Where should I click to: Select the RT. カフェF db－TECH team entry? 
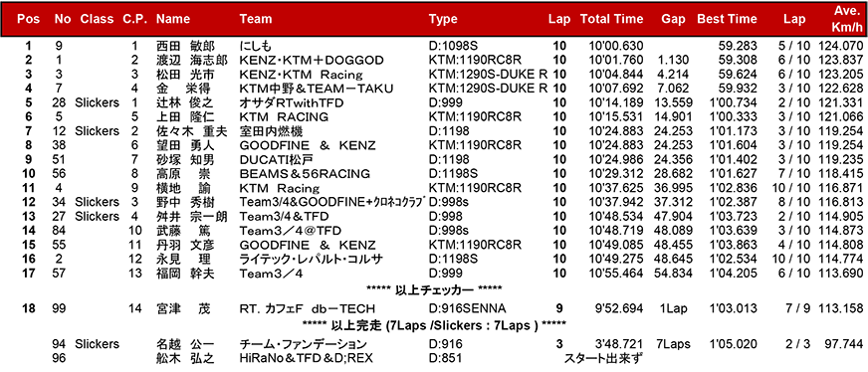click(x=308, y=309)
